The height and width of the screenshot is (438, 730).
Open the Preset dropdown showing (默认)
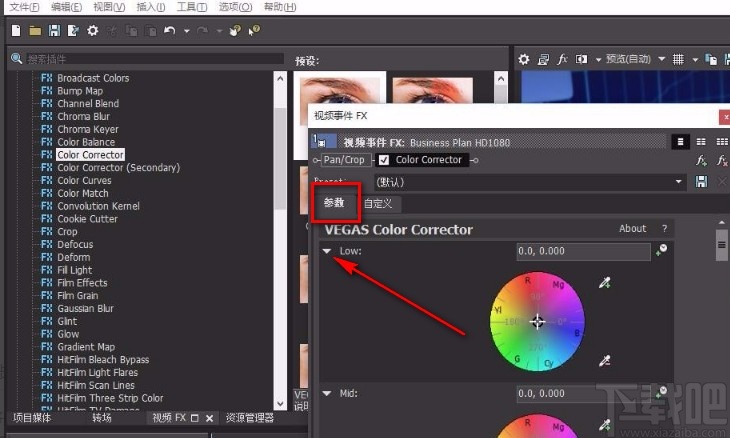pos(530,182)
